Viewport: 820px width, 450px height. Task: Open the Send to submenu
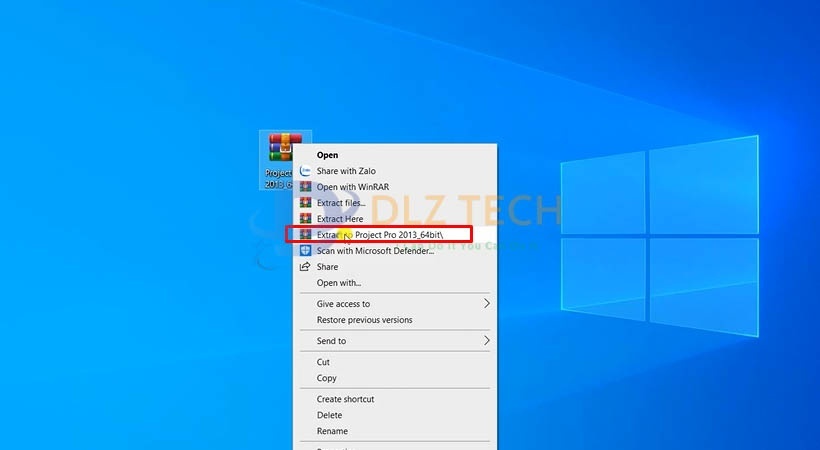[395, 341]
